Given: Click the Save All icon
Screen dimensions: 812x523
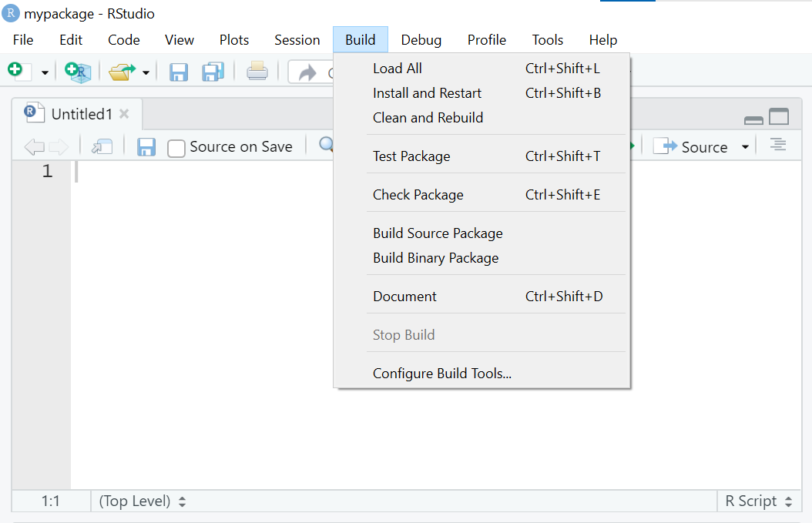Looking at the screenshot, I should [x=213, y=72].
